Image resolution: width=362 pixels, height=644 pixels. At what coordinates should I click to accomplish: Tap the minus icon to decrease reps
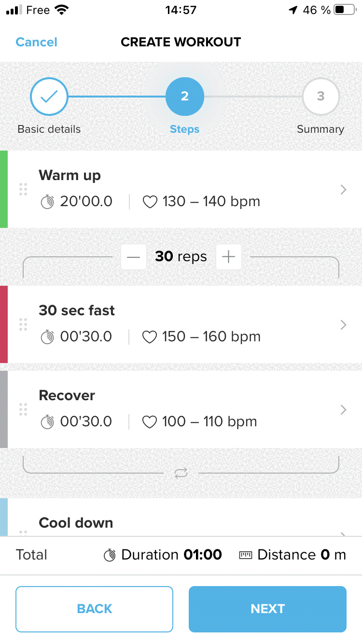click(134, 257)
